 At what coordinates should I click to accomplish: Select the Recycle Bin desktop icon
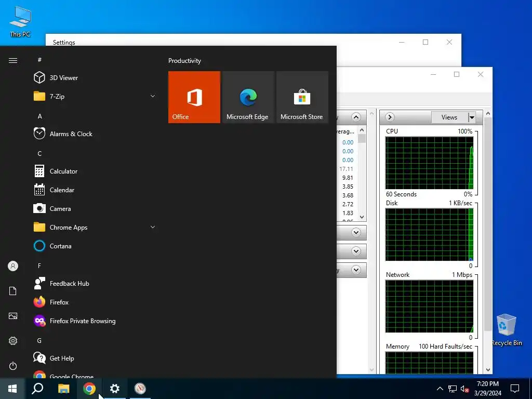point(507,330)
